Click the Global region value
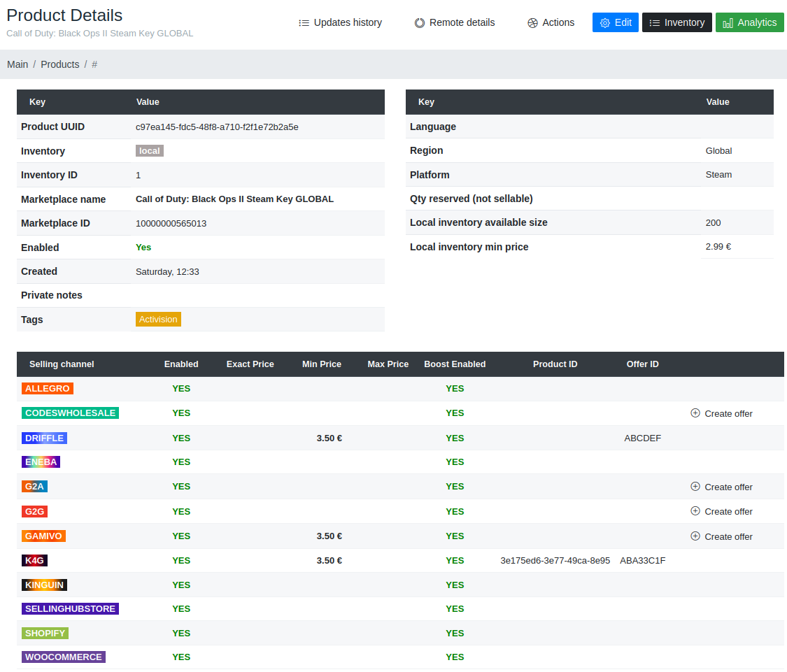Screen dimensions: 787x672 pyautogui.click(x=718, y=150)
